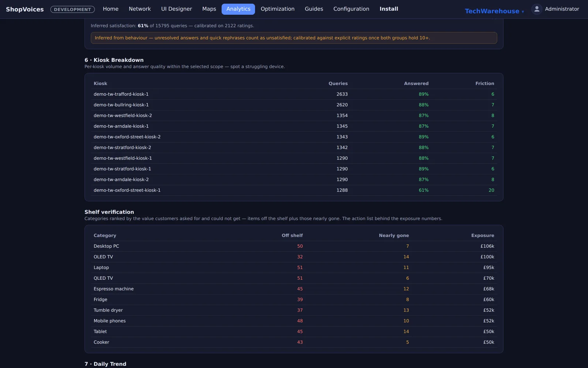Select row demo-tw-arndale-kiosk-1
This screenshot has width=588, height=368.
click(294, 126)
